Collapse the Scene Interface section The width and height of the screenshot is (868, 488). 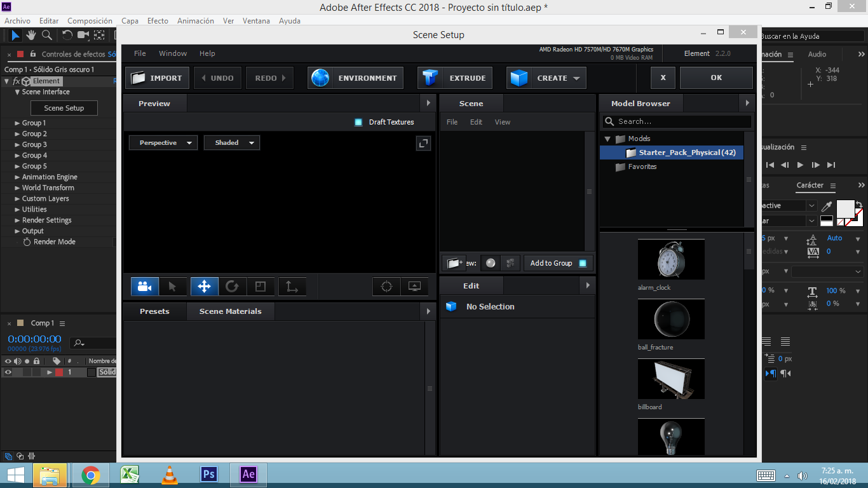click(17, 92)
